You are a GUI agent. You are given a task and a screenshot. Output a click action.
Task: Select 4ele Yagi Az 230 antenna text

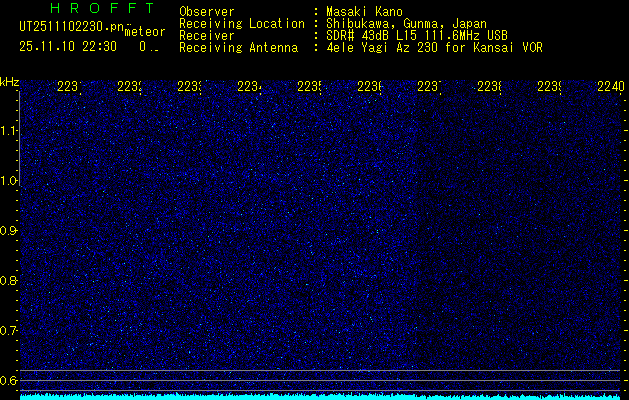(434, 48)
